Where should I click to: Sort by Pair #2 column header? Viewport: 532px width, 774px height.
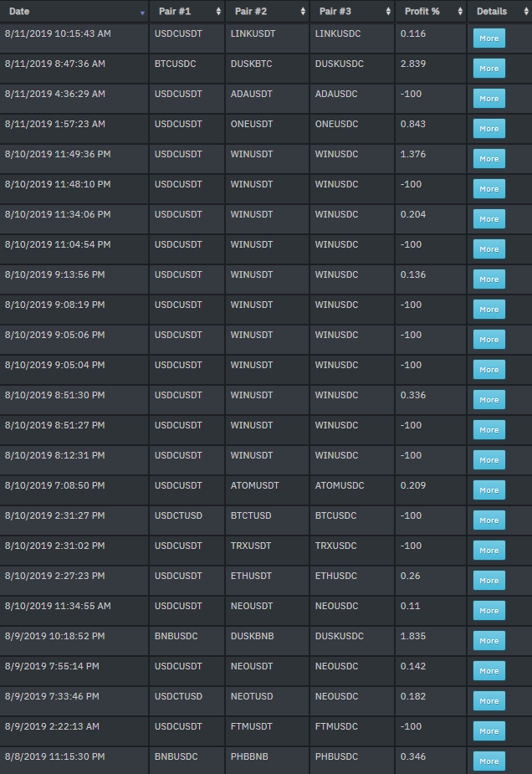pos(268,12)
